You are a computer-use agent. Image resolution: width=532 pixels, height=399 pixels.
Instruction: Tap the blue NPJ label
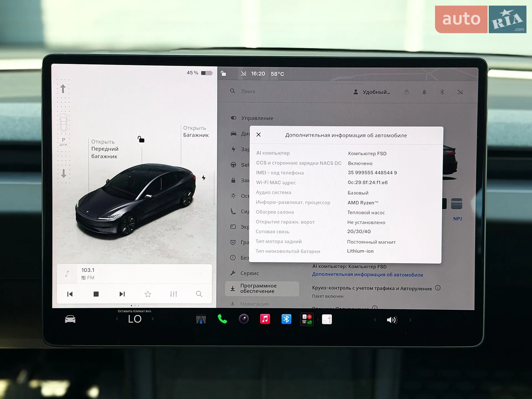coord(457,219)
